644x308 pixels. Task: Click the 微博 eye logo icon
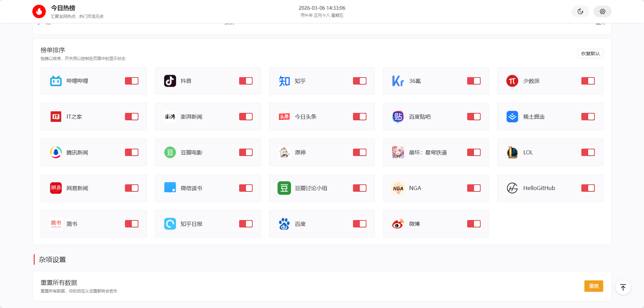(398, 224)
